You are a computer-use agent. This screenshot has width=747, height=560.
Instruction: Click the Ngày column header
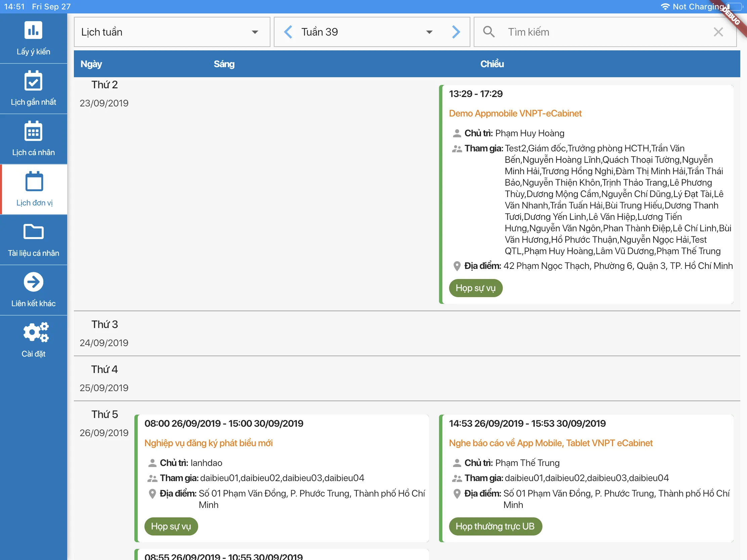pos(91,64)
